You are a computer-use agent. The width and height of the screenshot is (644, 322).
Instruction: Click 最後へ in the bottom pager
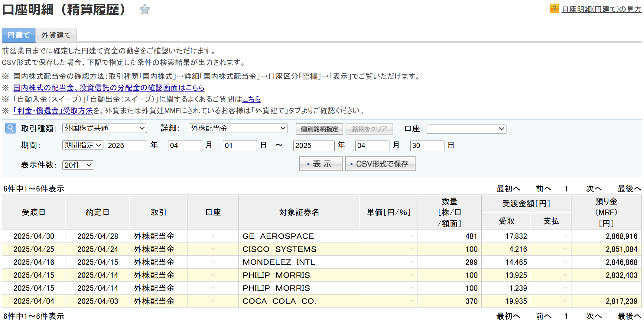pos(629,316)
